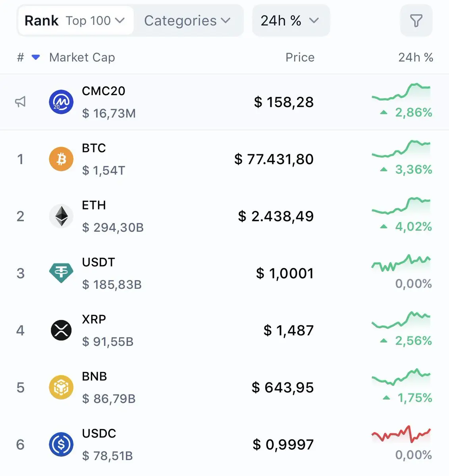
Task: Toggle rank sort arrow beside #
Action: [x=36, y=58]
